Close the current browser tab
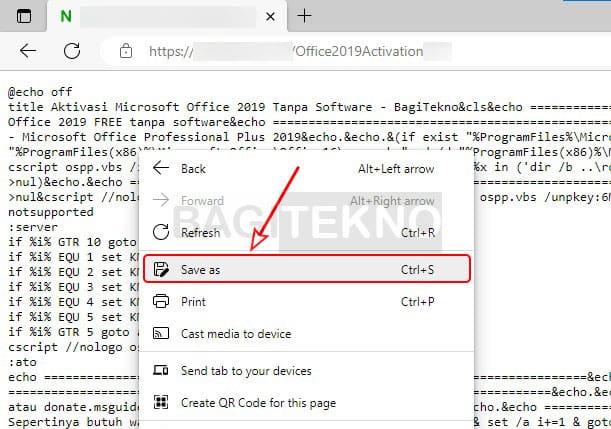This screenshot has width=611, height=429. click(270, 16)
